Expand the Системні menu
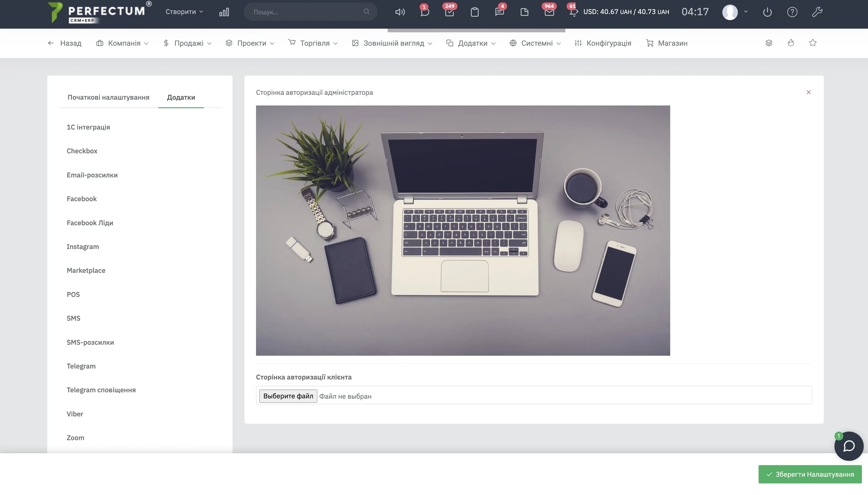This screenshot has height=495, width=868. pos(535,43)
